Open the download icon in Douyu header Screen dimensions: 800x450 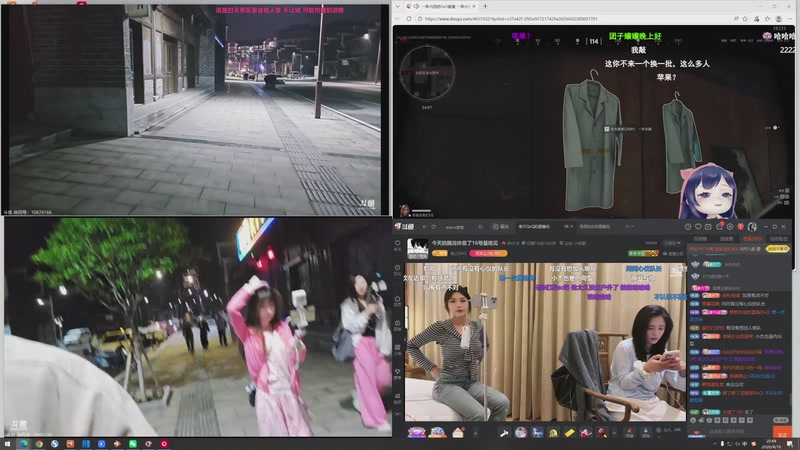(688, 227)
